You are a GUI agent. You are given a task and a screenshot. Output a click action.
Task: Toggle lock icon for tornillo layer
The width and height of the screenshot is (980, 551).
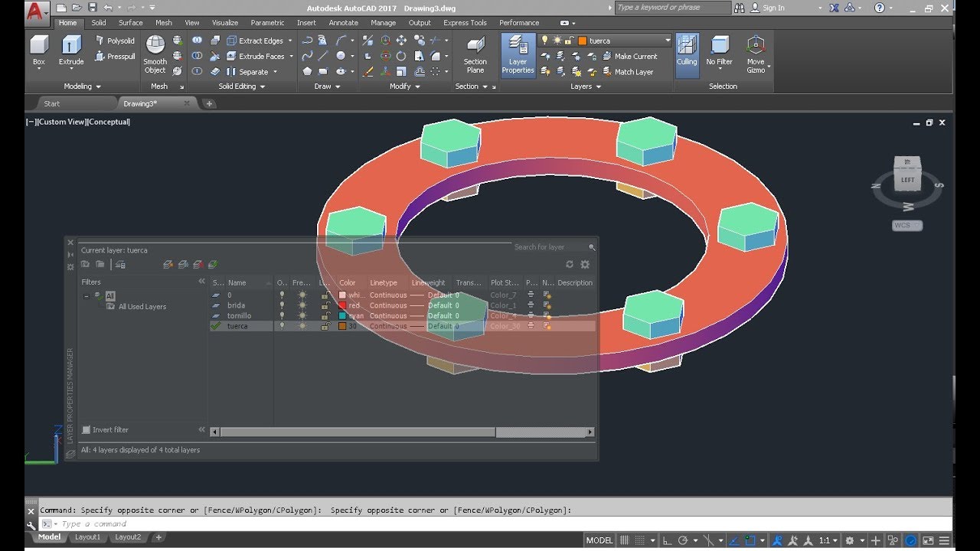tap(325, 315)
